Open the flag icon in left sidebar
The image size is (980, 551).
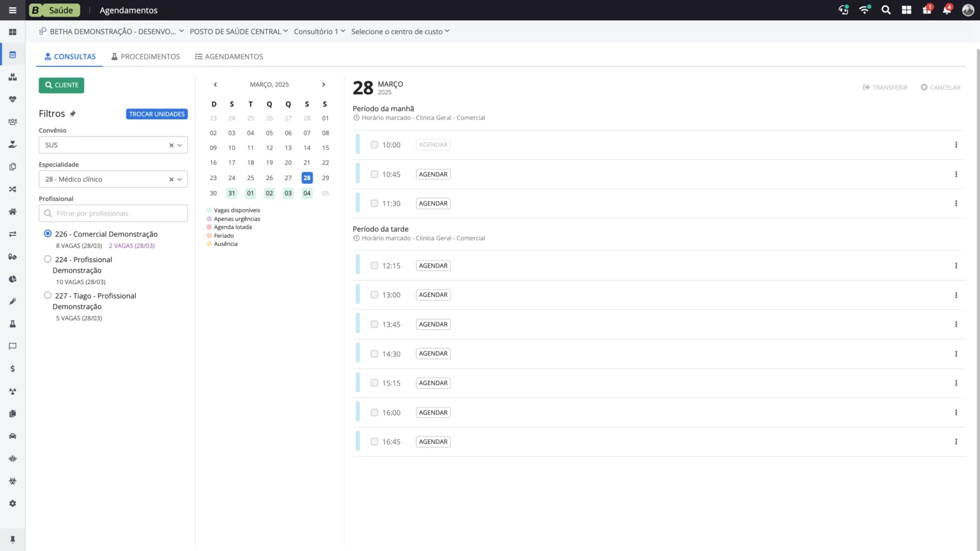click(x=12, y=346)
